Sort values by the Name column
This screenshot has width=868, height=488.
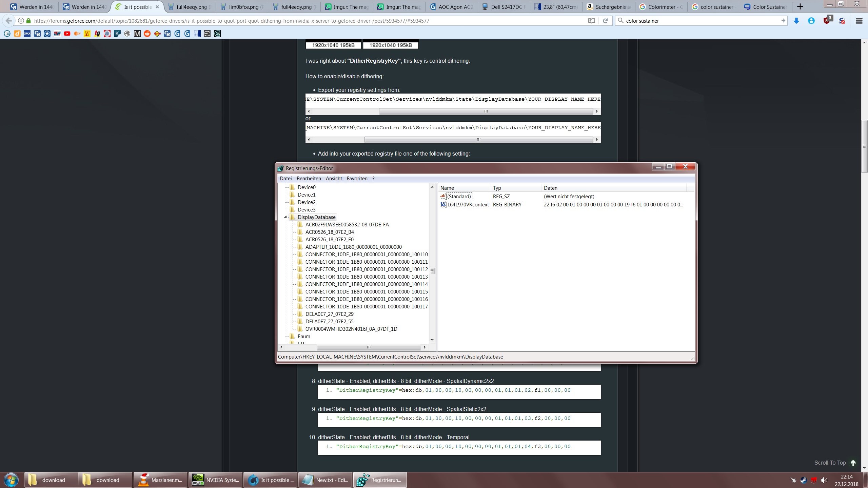464,188
